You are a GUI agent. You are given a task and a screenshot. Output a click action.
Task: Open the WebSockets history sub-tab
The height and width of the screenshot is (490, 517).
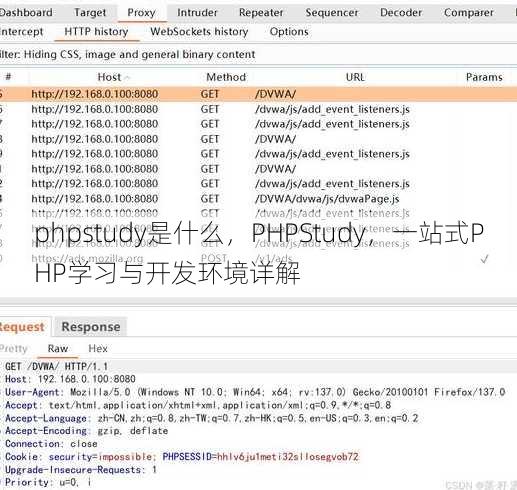pyautogui.click(x=199, y=32)
